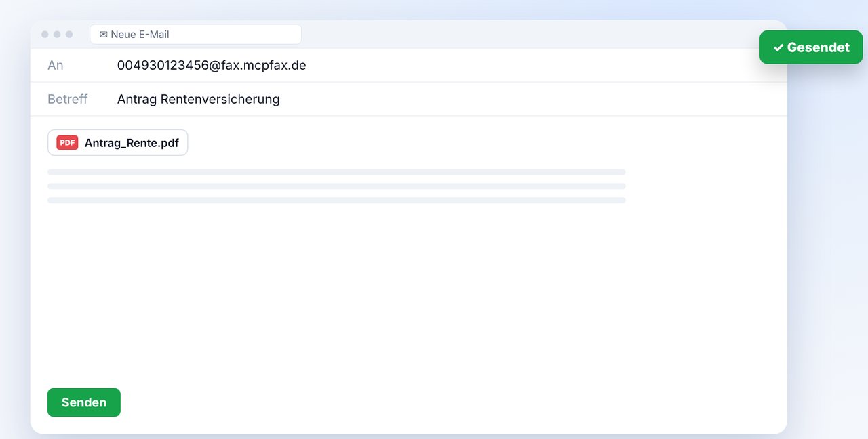Click the Betreff label
Screen dimensions: 868x439
click(68, 99)
